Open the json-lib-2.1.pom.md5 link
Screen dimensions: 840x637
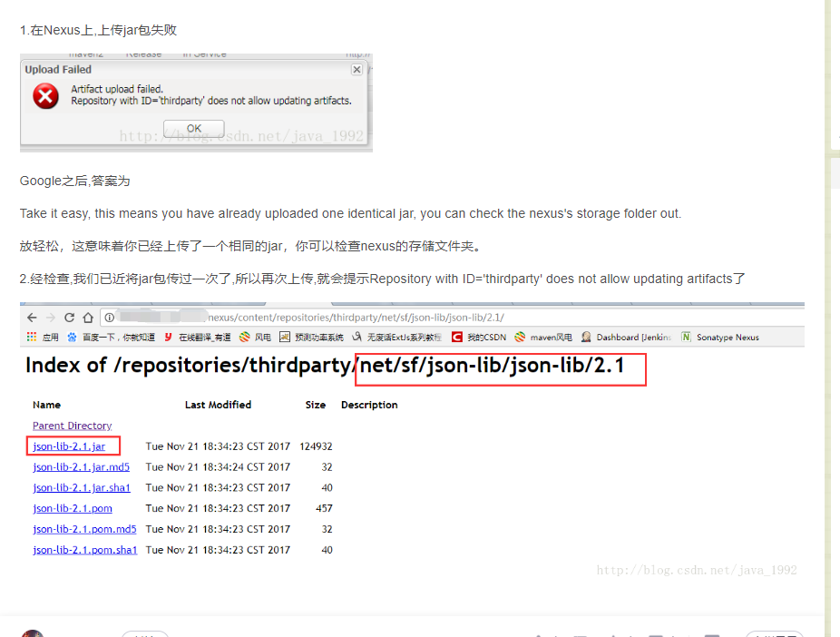pyautogui.click(x=84, y=529)
